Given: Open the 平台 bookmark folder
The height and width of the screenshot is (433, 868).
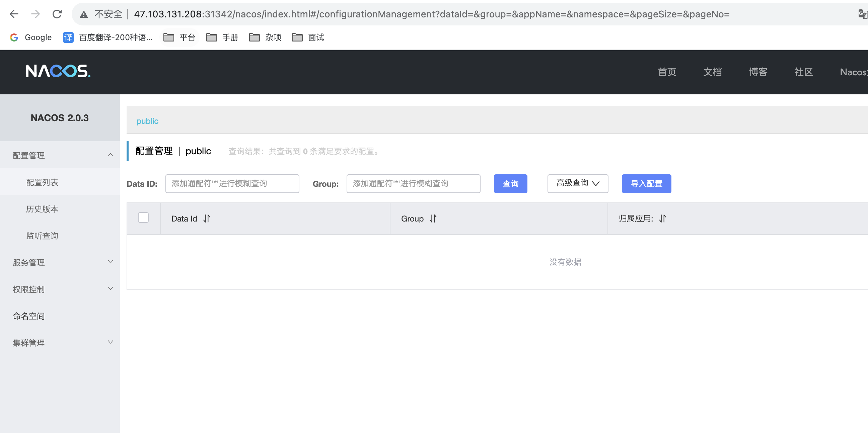Looking at the screenshot, I should click(179, 37).
